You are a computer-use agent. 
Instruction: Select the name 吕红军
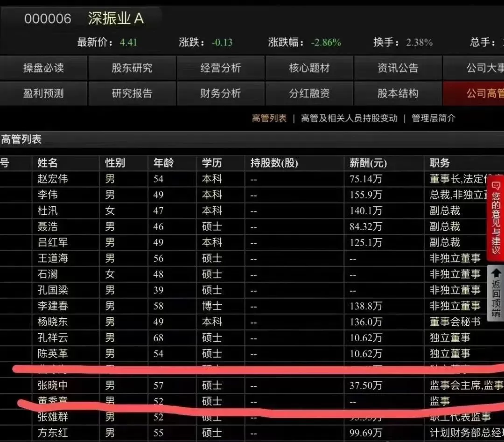53,242
